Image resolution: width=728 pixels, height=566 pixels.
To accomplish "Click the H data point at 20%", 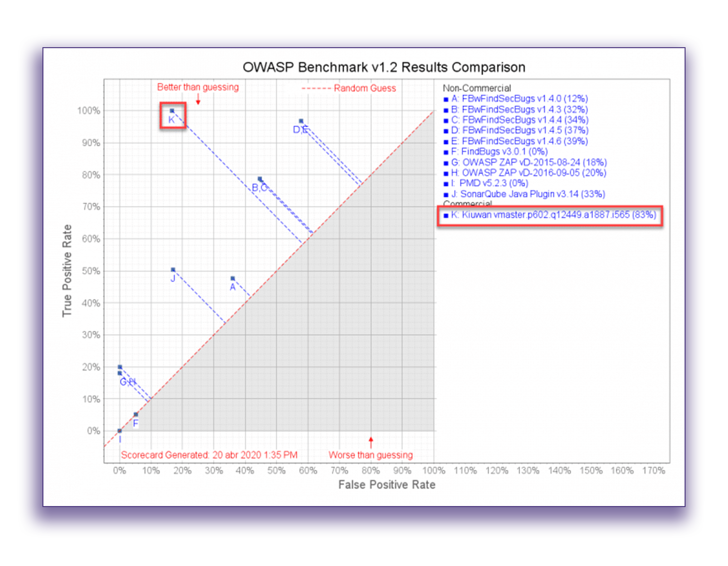I will (120, 367).
